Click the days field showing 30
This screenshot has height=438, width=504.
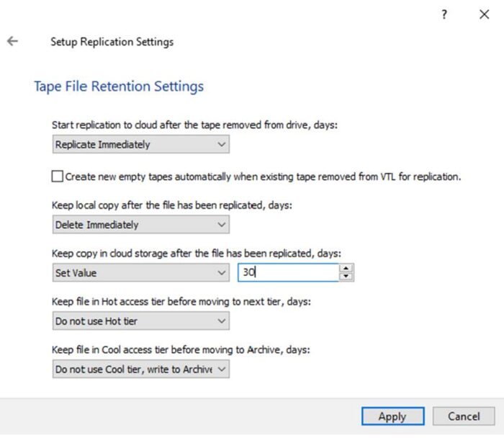coord(288,273)
